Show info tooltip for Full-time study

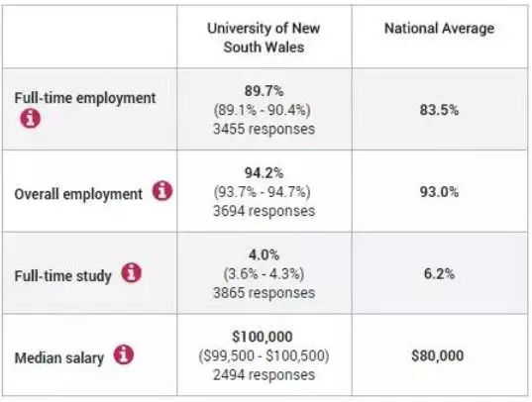point(132,272)
